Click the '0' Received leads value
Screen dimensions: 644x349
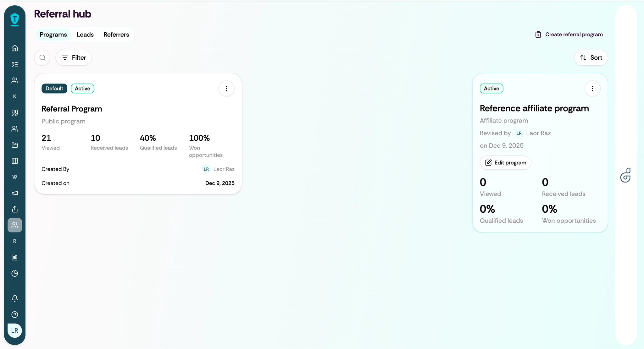(x=545, y=182)
